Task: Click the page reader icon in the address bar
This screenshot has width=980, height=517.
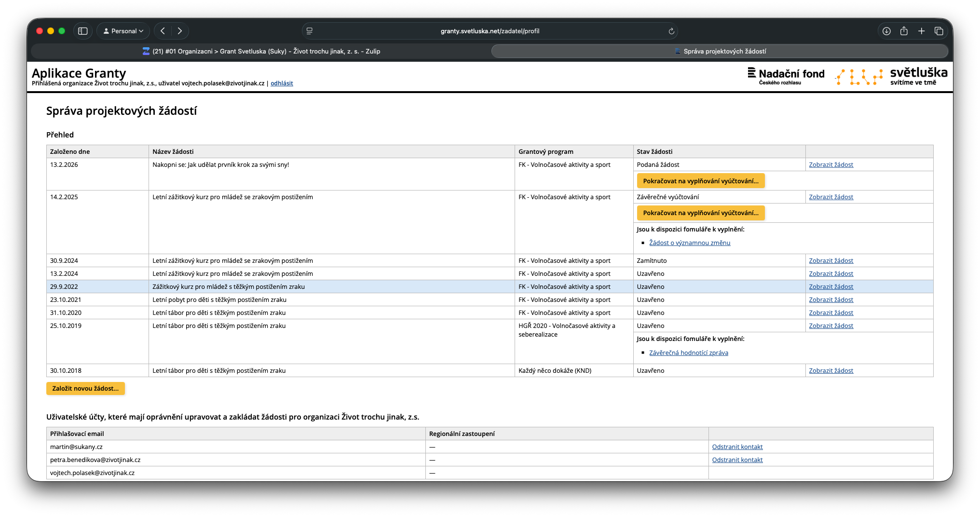Action: pyautogui.click(x=310, y=31)
